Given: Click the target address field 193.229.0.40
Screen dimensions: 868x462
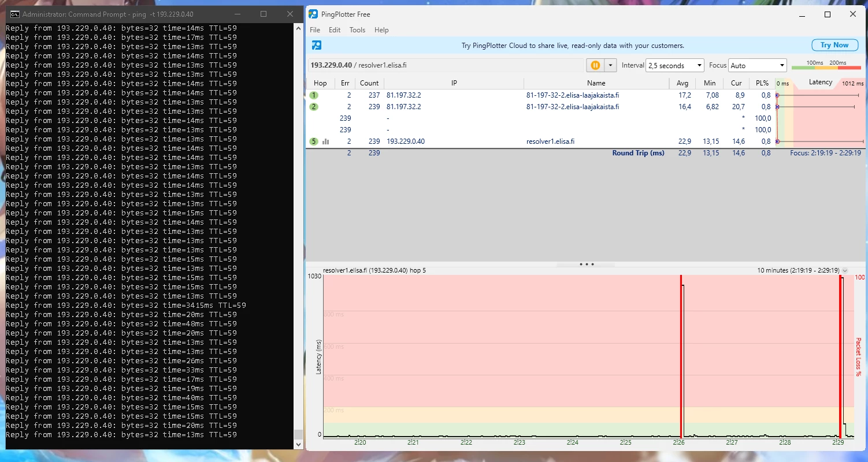Looking at the screenshot, I should [446, 65].
